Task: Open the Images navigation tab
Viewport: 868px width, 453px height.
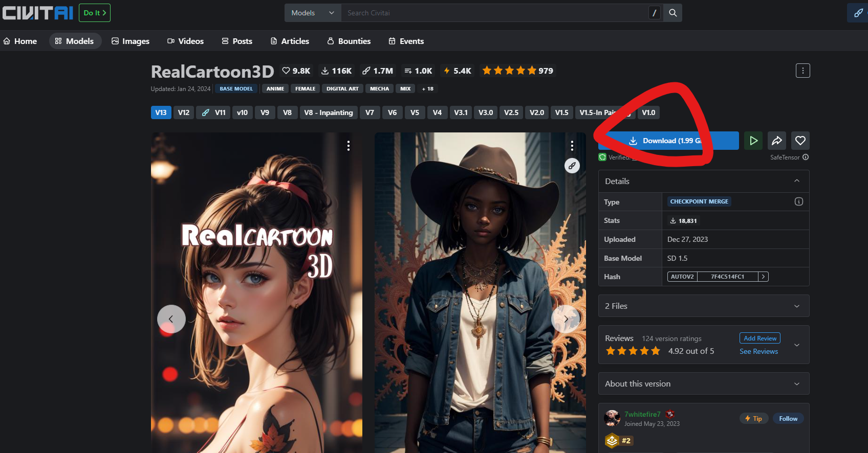Action: [x=131, y=41]
